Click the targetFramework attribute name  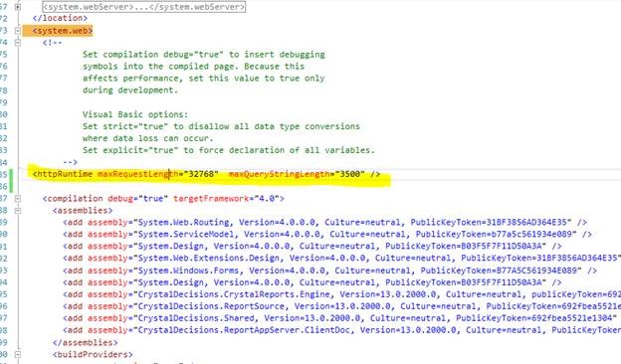pyautogui.click(x=211, y=198)
